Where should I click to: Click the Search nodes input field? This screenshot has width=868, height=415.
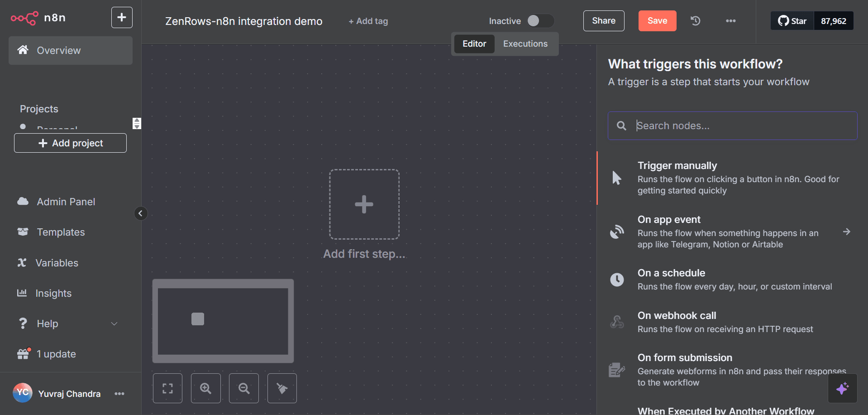[x=733, y=125]
